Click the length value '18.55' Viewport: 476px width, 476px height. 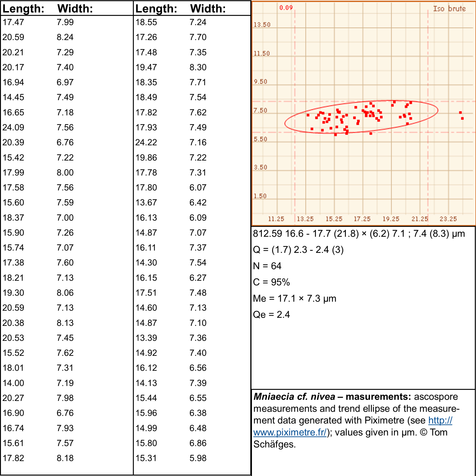point(146,22)
